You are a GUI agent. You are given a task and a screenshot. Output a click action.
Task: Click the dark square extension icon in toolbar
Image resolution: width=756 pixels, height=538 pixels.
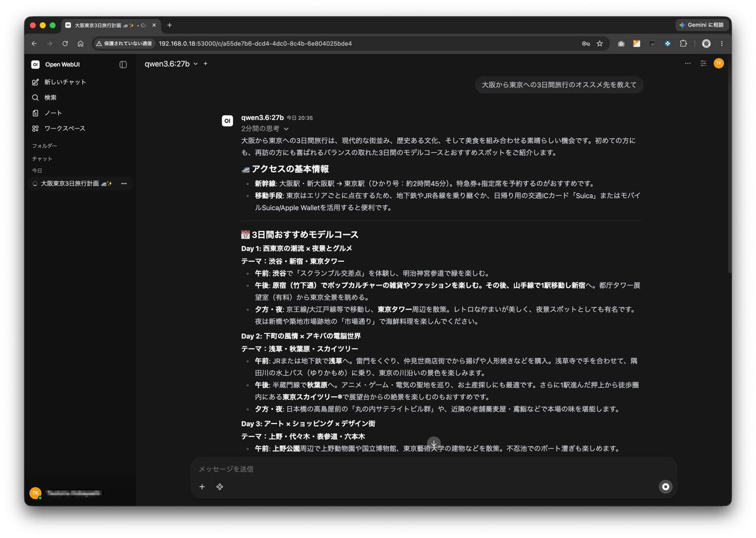[652, 44]
